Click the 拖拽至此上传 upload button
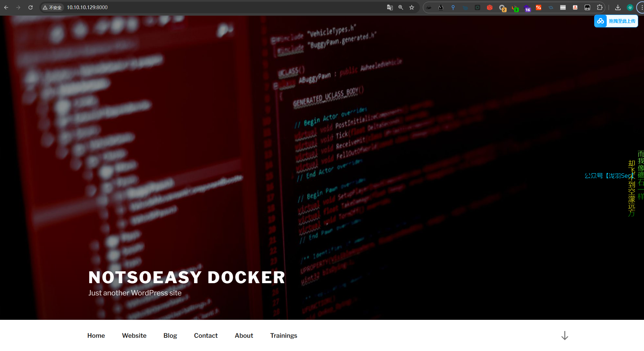 point(616,21)
